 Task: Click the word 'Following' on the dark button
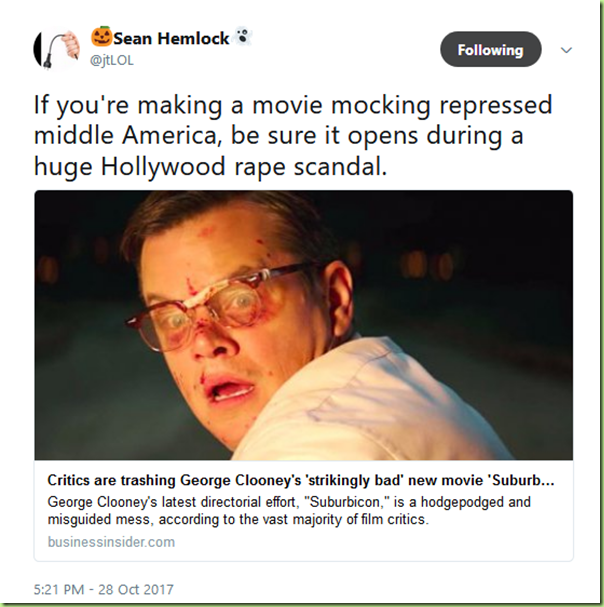pyautogui.click(x=491, y=50)
